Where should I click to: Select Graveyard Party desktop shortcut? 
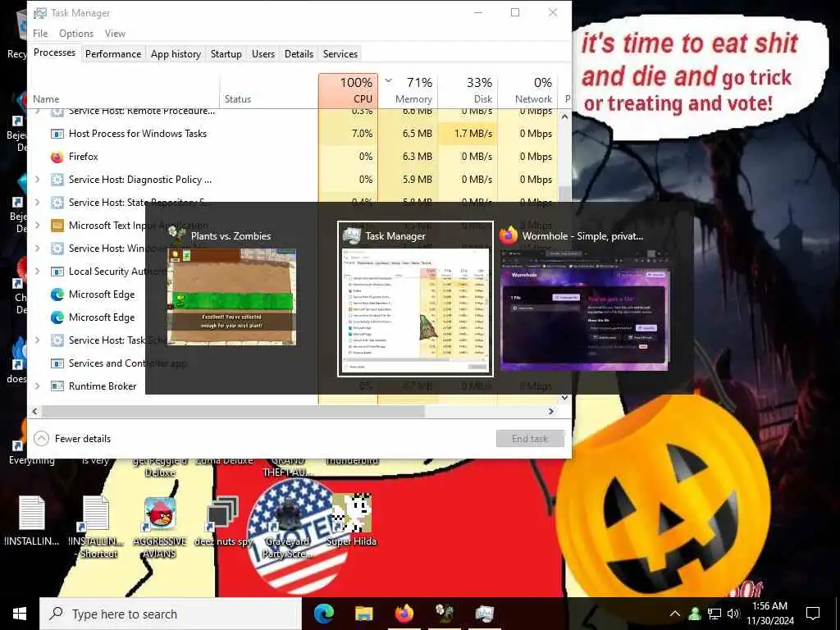[288, 527]
